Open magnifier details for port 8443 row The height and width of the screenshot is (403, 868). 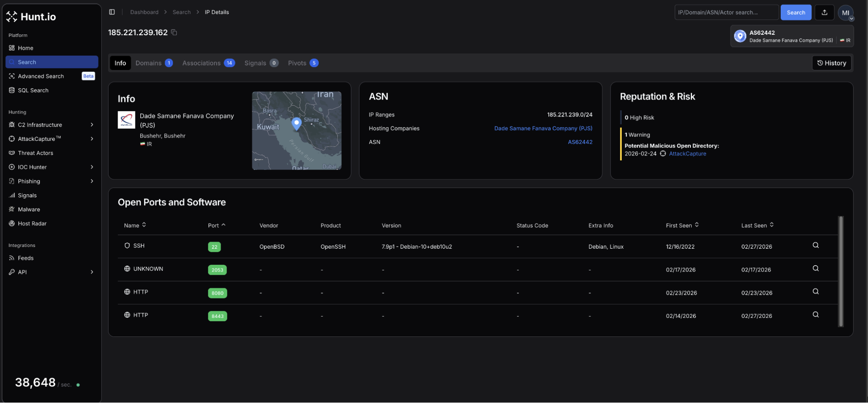815,315
